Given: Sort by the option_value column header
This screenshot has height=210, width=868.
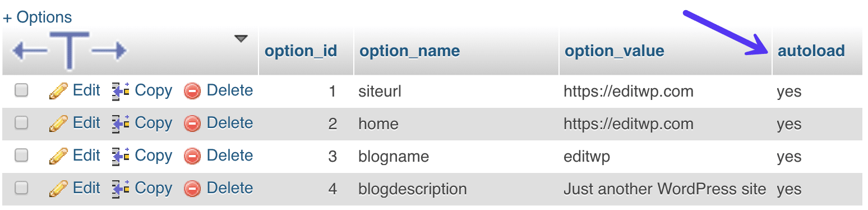Looking at the screenshot, I should [615, 51].
